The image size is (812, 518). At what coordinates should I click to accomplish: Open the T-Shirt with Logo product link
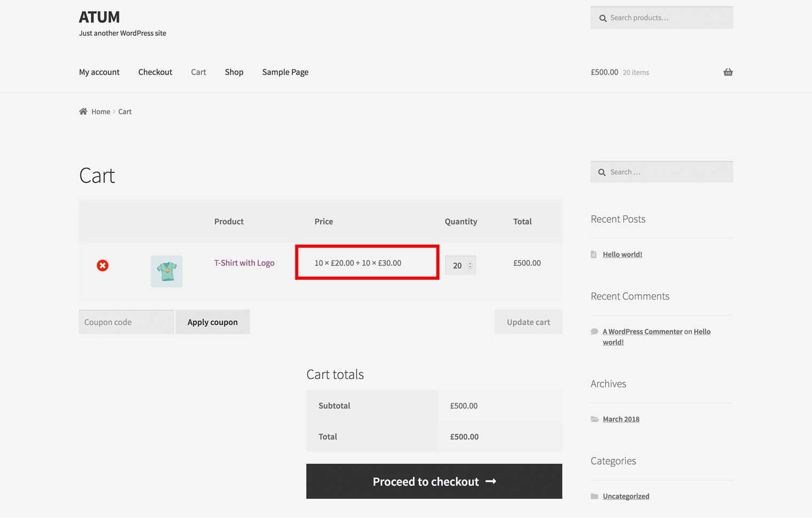point(244,263)
